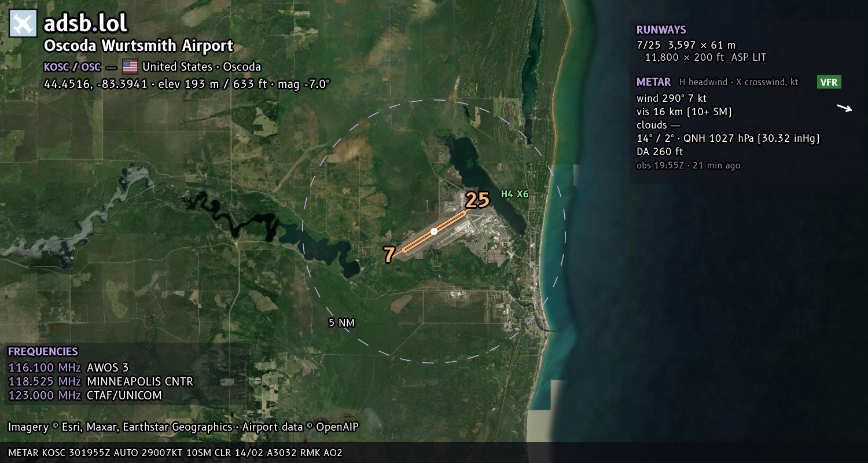Click the 11,800 × 200 ft ASP LIT line

[x=705, y=57]
